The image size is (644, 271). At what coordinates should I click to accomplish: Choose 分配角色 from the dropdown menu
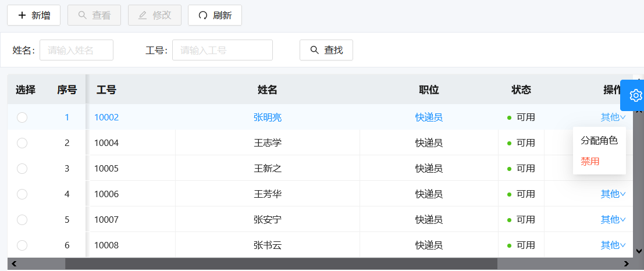coord(599,141)
